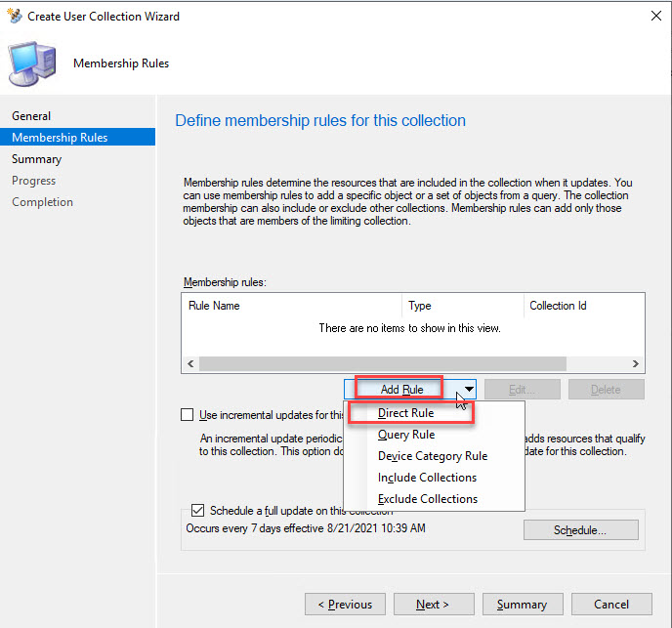Click the Next button
672x628 pixels.
pos(431,605)
